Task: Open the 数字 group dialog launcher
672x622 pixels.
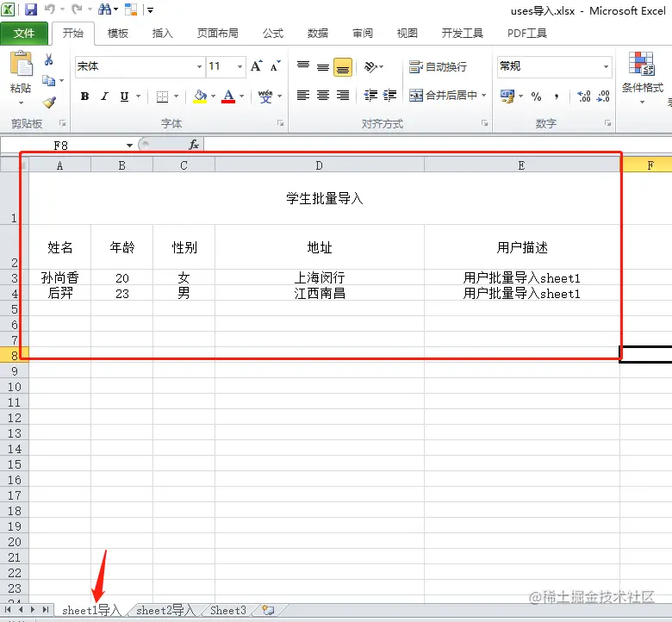Action: (607, 123)
